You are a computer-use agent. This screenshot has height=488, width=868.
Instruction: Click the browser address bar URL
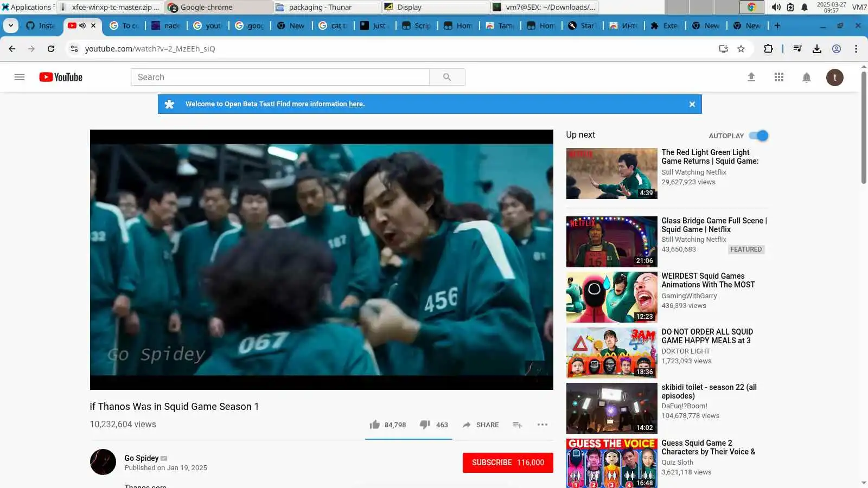150,49
